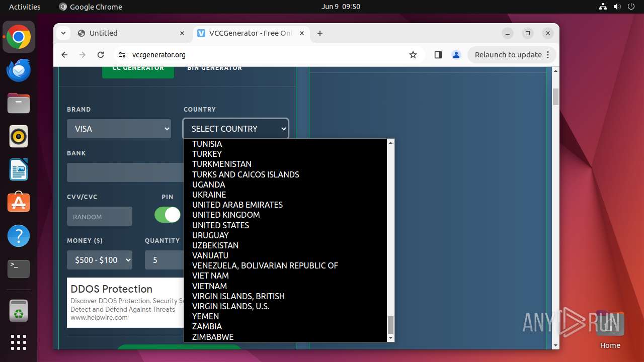Viewport: 644px width, 362px height.
Task: Open the clock and calendar menu
Action: tap(341, 7)
